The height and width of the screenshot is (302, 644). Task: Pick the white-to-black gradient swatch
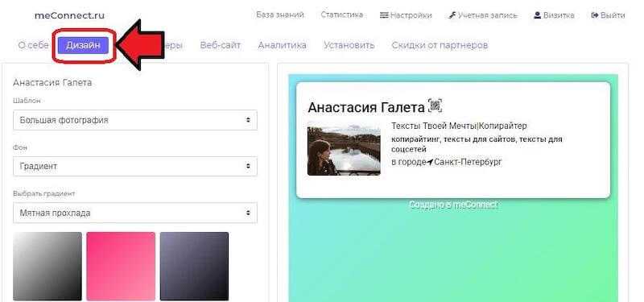click(47, 267)
